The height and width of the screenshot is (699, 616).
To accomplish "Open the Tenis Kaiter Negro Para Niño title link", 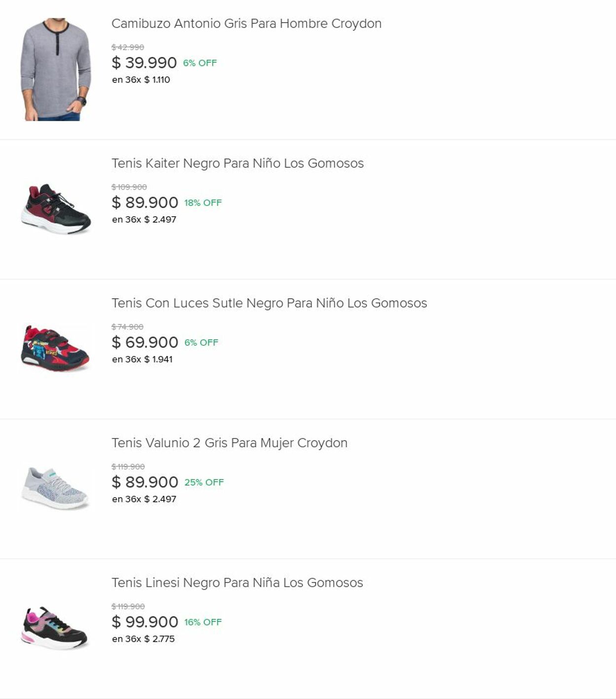I will tap(238, 164).
